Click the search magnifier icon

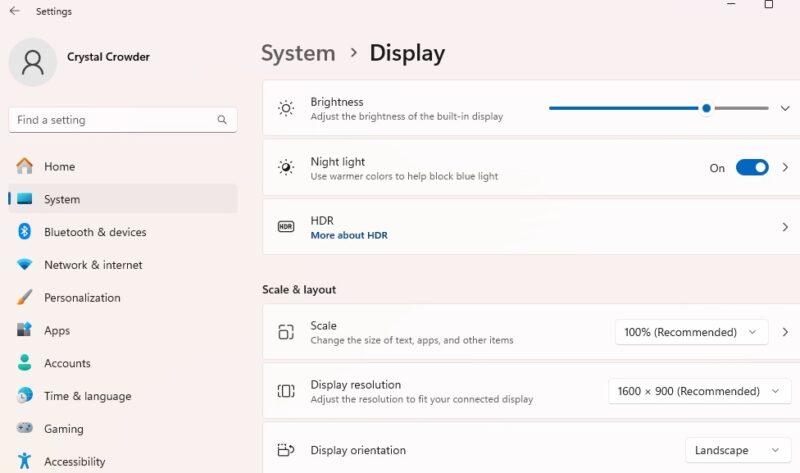click(x=222, y=120)
